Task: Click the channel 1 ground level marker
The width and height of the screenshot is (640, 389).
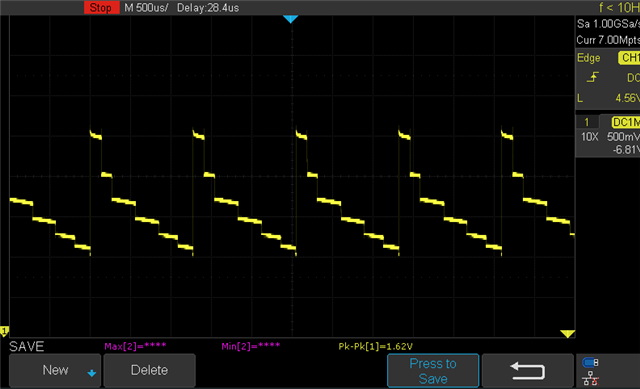Action: (x=4, y=331)
